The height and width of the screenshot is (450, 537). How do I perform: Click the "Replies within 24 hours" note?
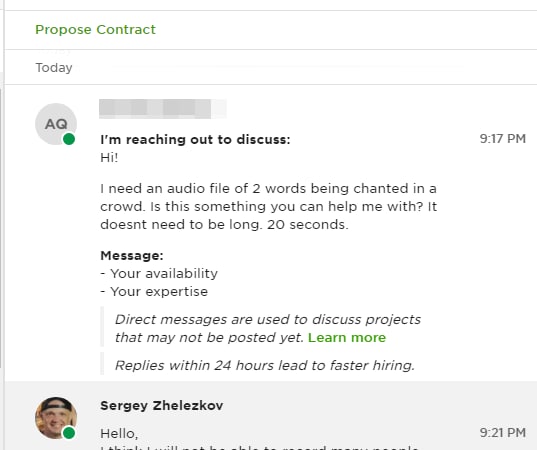pos(265,365)
